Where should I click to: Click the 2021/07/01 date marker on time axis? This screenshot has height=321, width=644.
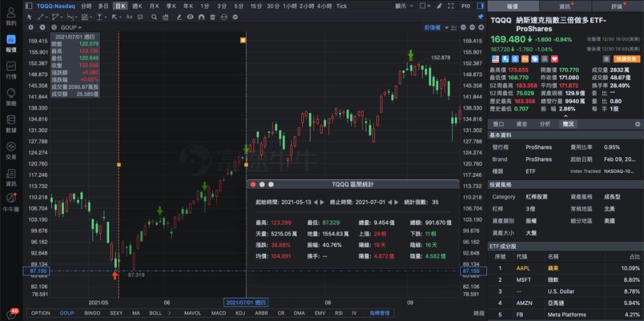click(x=246, y=303)
